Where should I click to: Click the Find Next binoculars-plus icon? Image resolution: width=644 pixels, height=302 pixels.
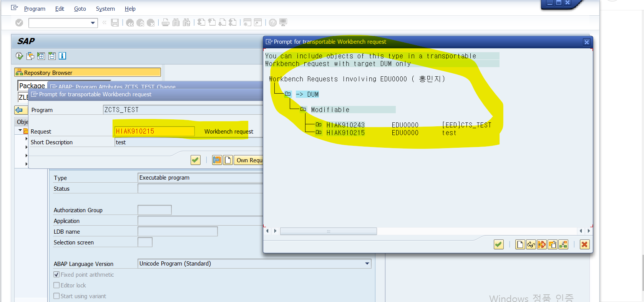[186, 23]
